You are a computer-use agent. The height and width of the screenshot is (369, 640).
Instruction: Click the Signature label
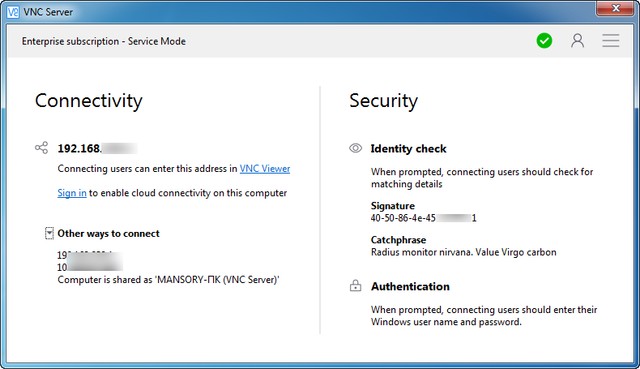[x=393, y=206]
